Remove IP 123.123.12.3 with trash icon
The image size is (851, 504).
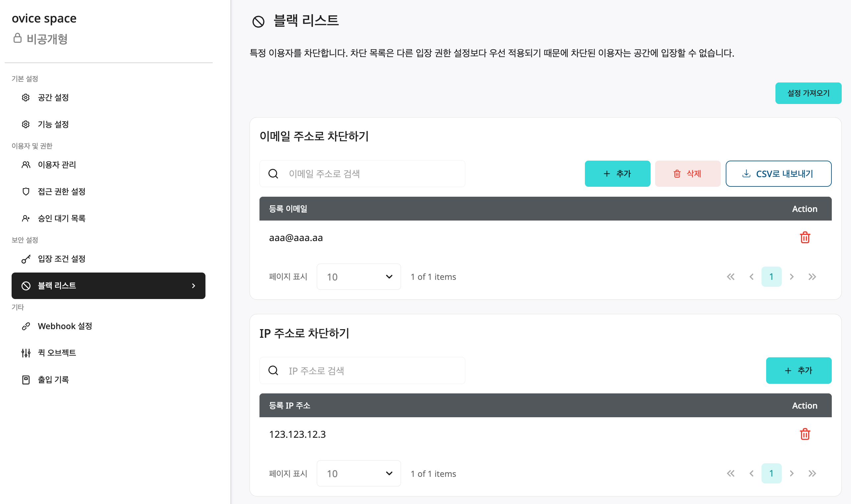pyautogui.click(x=805, y=434)
